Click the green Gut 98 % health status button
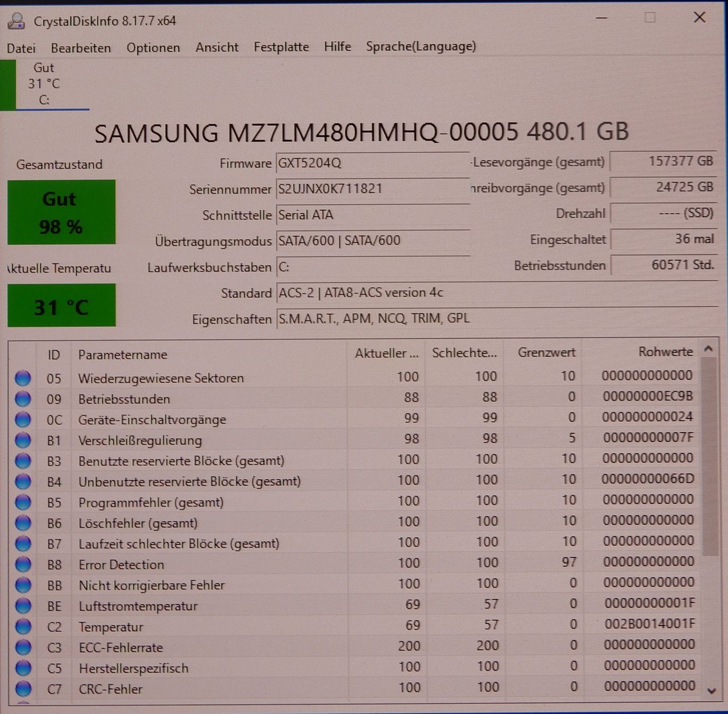The image size is (728, 714). point(61,213)
